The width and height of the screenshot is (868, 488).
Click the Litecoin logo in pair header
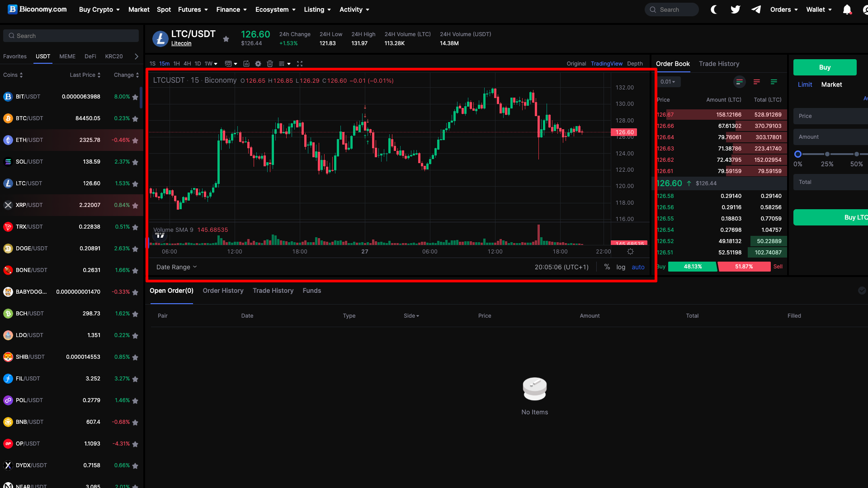coord(160,39)
